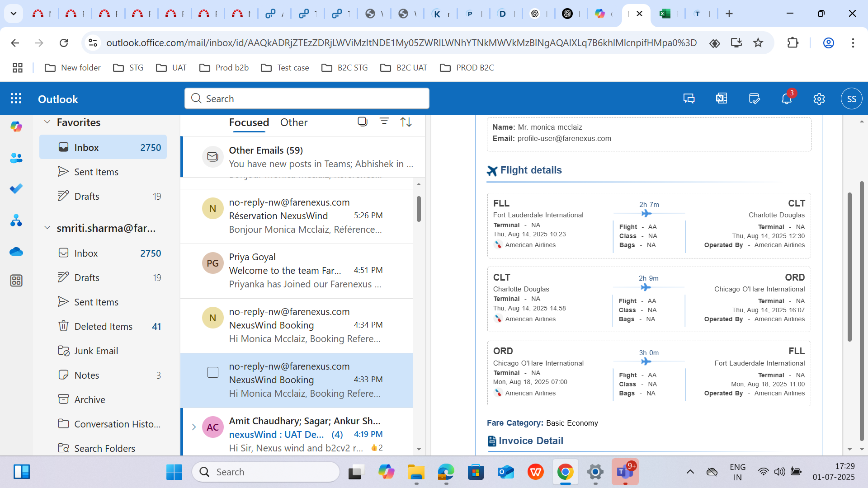Screen dimensions: 868x488
Task: Go back in browser history
Action: coord(15,42)
